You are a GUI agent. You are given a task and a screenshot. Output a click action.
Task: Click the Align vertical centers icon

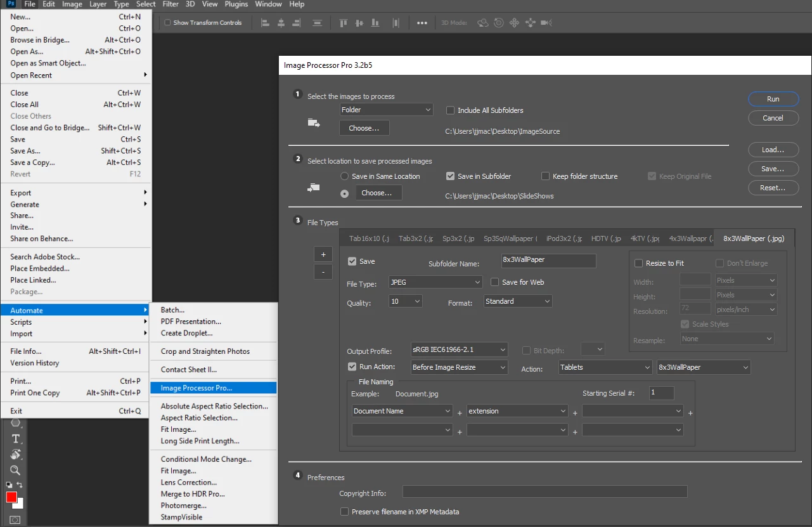click(x=359, y=23)
